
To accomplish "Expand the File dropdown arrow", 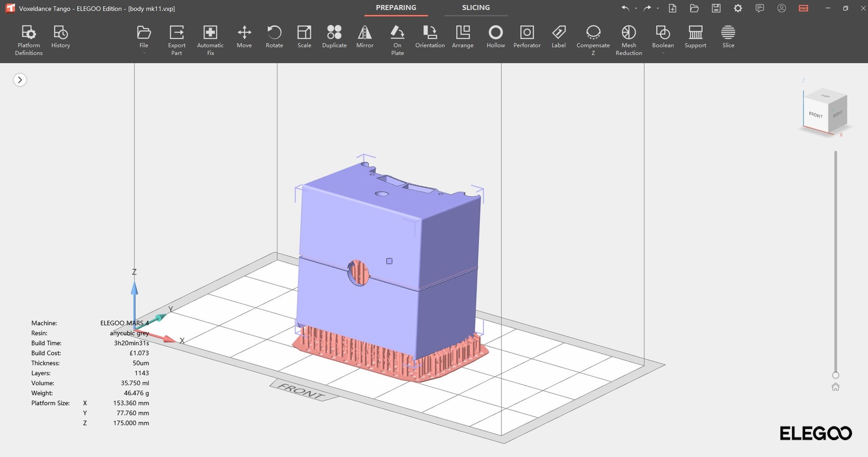I will point(144,53).
